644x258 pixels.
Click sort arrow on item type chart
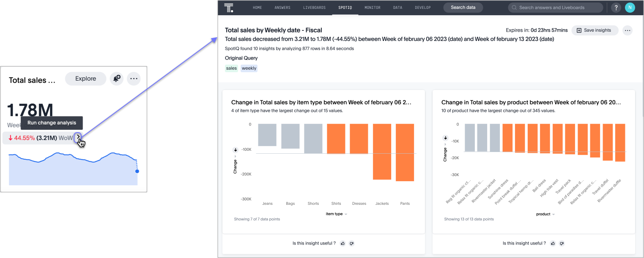(236, 149)
